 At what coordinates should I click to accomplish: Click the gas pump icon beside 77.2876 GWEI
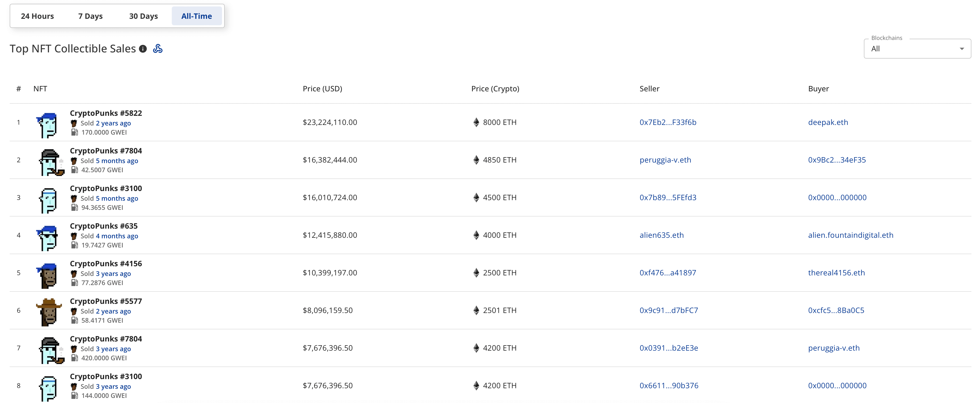click(x=74, y=283)
